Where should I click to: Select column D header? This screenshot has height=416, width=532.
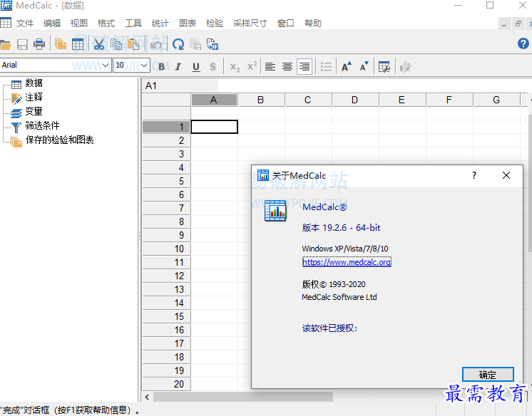coord(354,100)
